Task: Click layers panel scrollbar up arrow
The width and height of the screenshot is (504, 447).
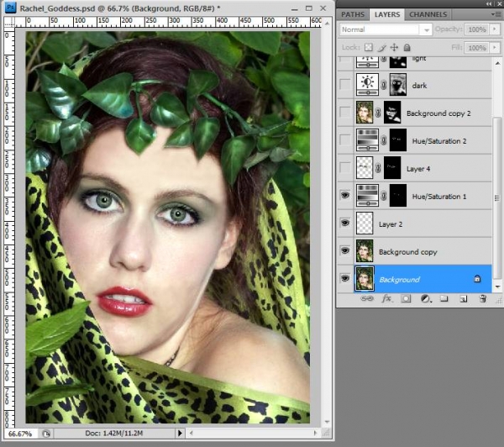Action: click(497, 63)
